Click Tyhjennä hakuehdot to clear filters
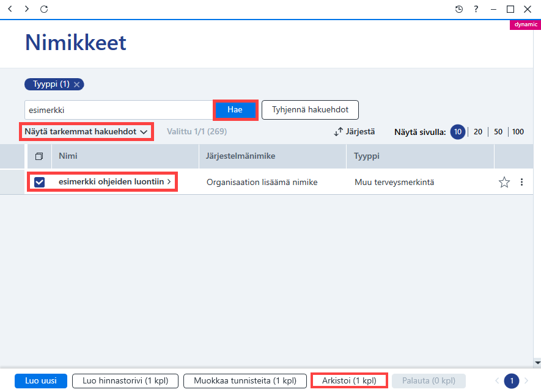The height and width of the screenshot is (392, 541). coord(310,110)
